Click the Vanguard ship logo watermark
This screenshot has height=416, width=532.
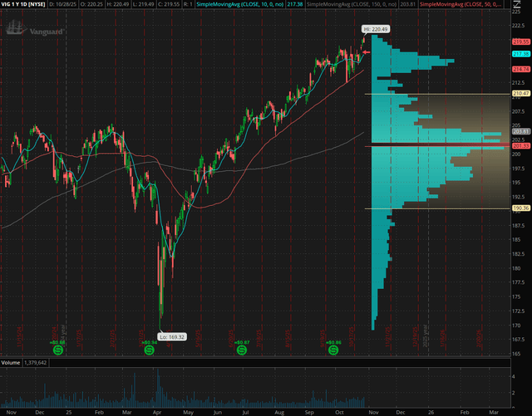click(x=17, y=27)
